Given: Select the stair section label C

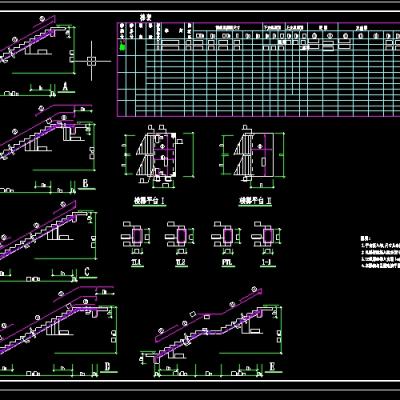Looking at the screenshot, I should 87,272.
